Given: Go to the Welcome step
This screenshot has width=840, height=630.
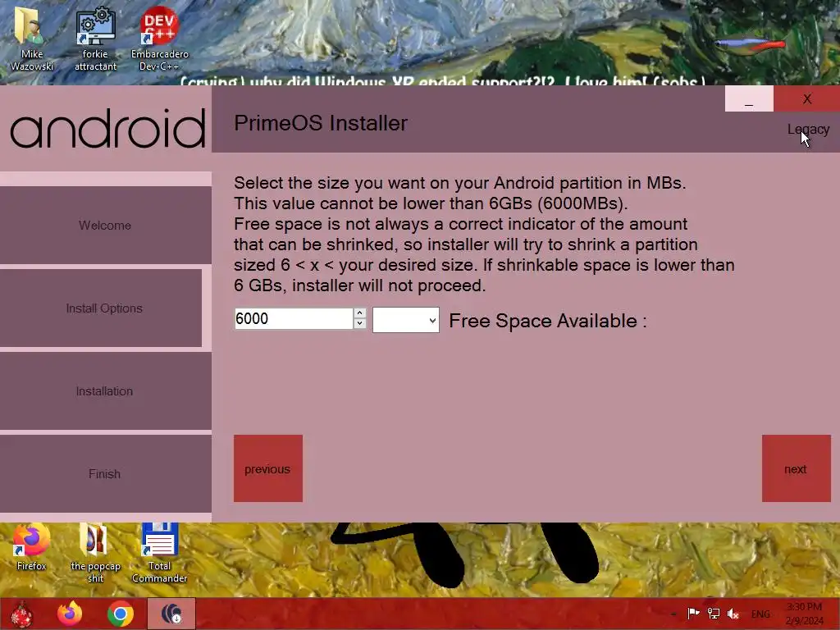Looking at the screenshot, I should (x=106, y=225).
